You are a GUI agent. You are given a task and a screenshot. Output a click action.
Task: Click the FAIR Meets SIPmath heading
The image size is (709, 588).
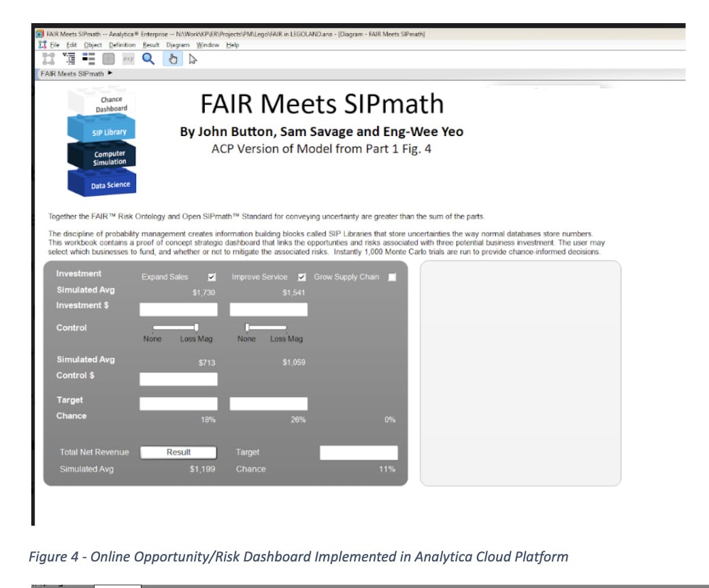coord(322,103)
